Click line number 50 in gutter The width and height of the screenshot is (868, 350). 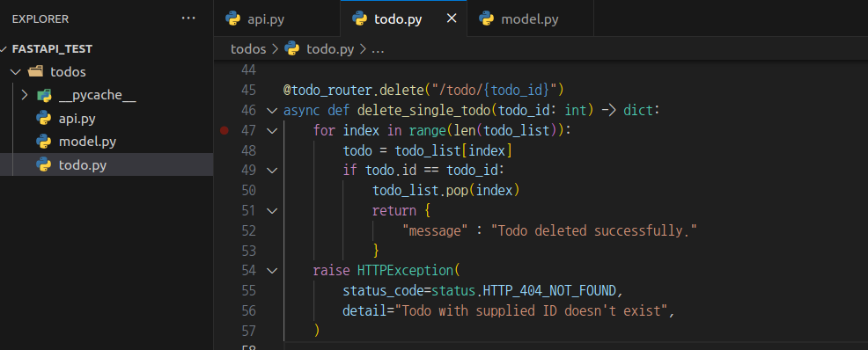[249, 190]
